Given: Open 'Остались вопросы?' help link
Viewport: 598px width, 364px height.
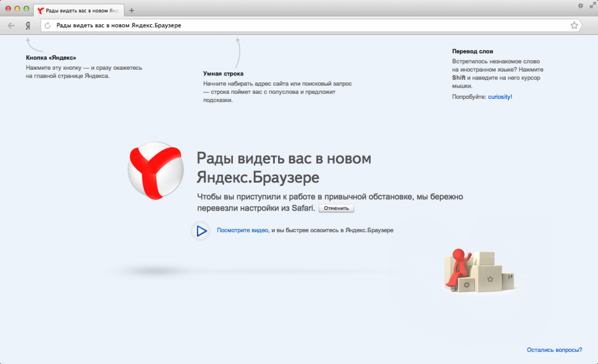Looking at the screenshot, I should [x=554, y=350].
